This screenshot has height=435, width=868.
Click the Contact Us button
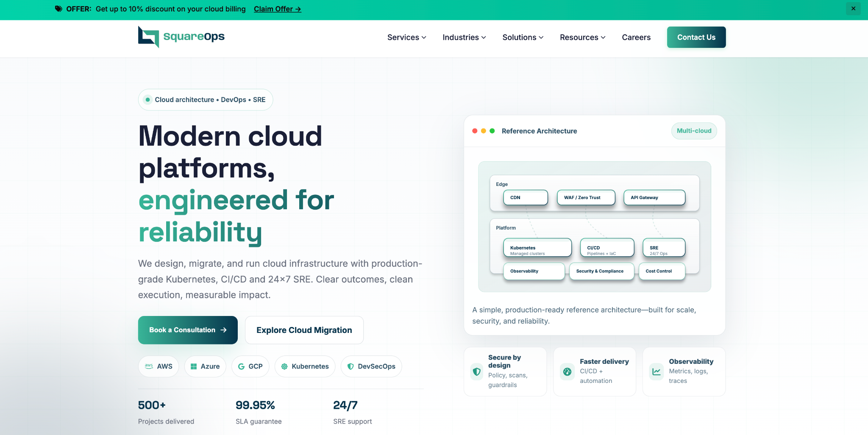click(696, 37)
